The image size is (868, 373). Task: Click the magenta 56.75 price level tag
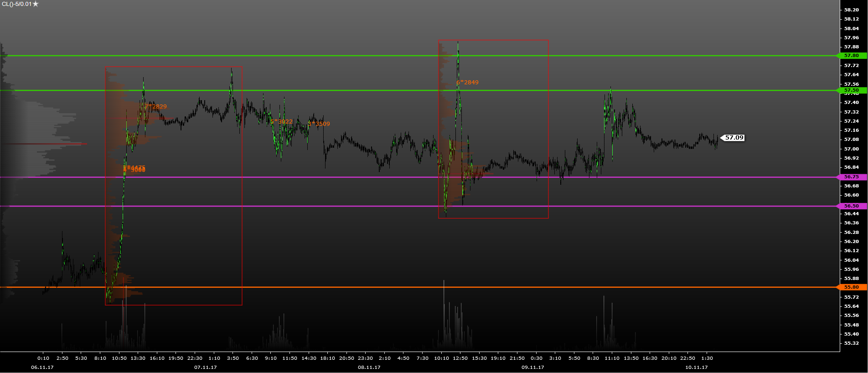pos(851,177)
